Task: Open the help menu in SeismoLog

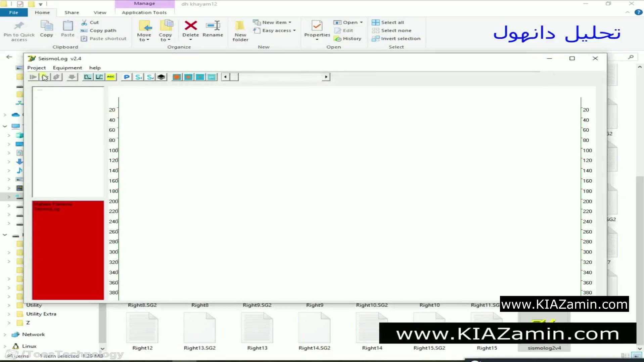Action: (x=95, y=67)
